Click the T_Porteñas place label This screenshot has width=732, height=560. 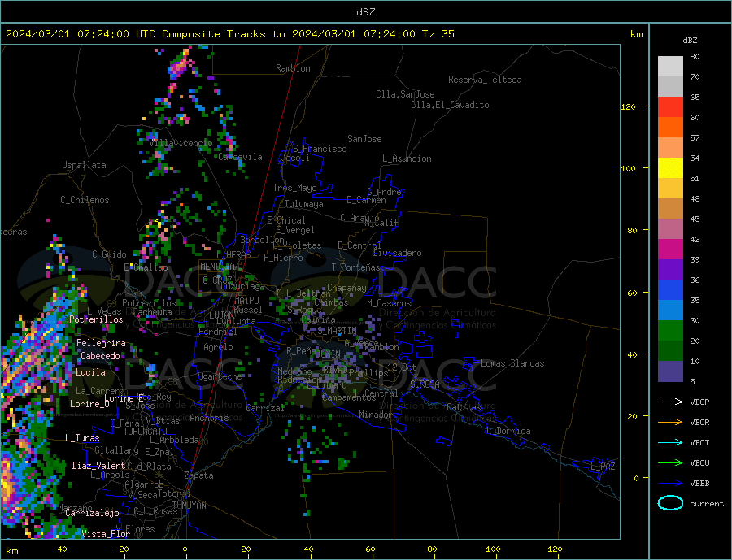pos(356,267)
